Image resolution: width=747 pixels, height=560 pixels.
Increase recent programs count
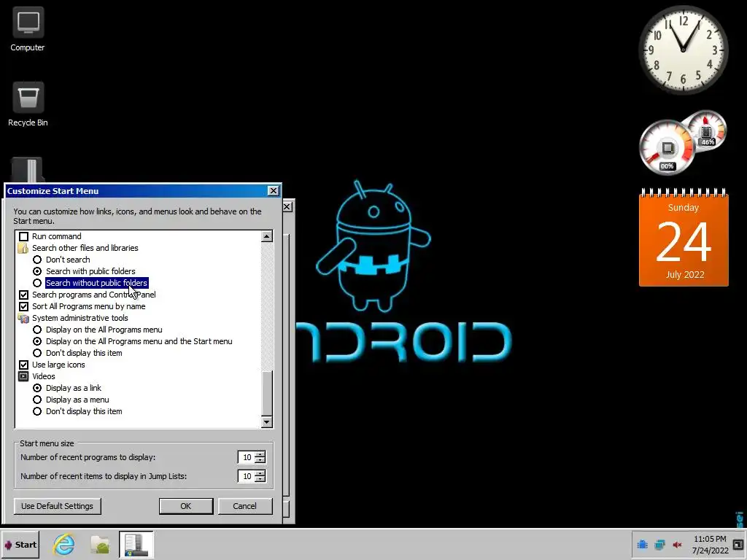click(260, 454)
